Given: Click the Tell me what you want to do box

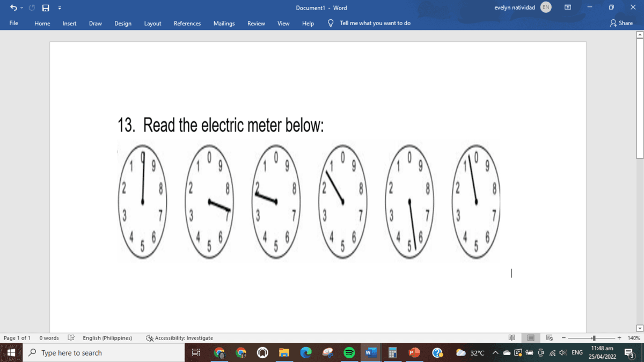Looking at the screenshot, I should pos(375,23).
